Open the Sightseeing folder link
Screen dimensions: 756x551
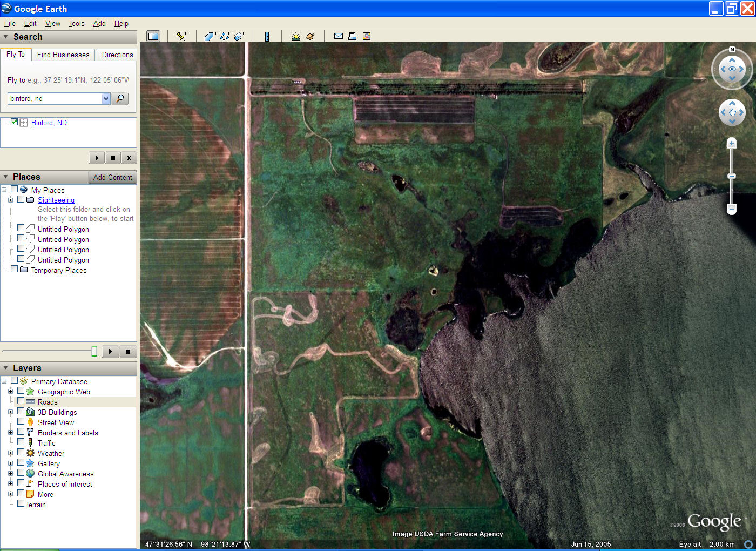(56, 200)
